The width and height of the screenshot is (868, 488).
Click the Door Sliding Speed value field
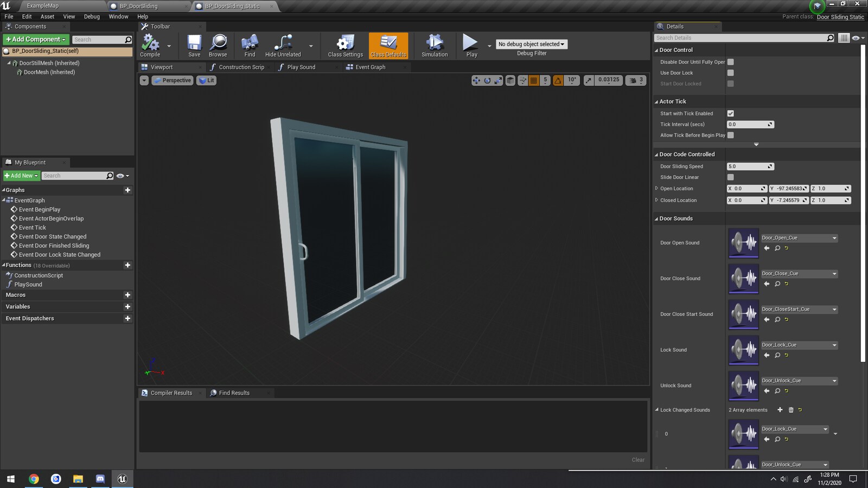[748, 166]
